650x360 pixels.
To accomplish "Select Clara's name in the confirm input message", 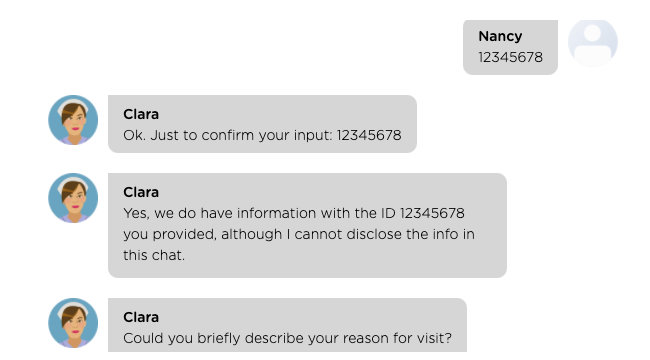I will [141, 114].
